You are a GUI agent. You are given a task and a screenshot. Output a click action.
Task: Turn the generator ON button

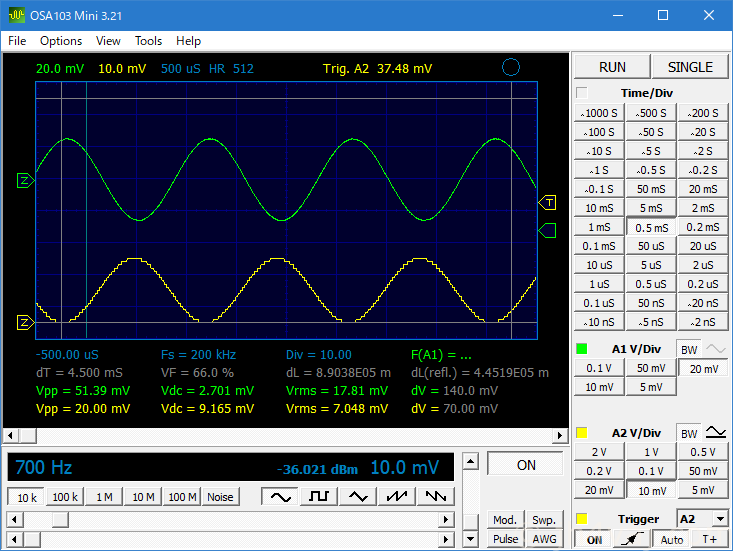coord(525,465)
